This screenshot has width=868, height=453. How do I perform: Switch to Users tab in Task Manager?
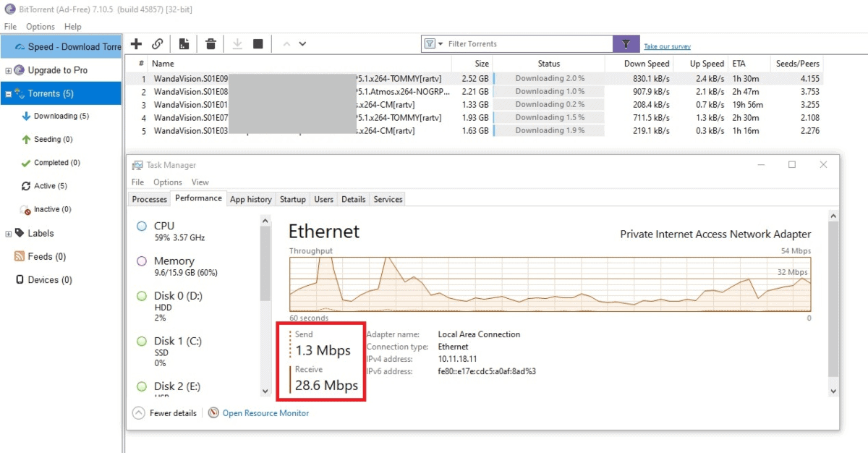tap(324, 199)
